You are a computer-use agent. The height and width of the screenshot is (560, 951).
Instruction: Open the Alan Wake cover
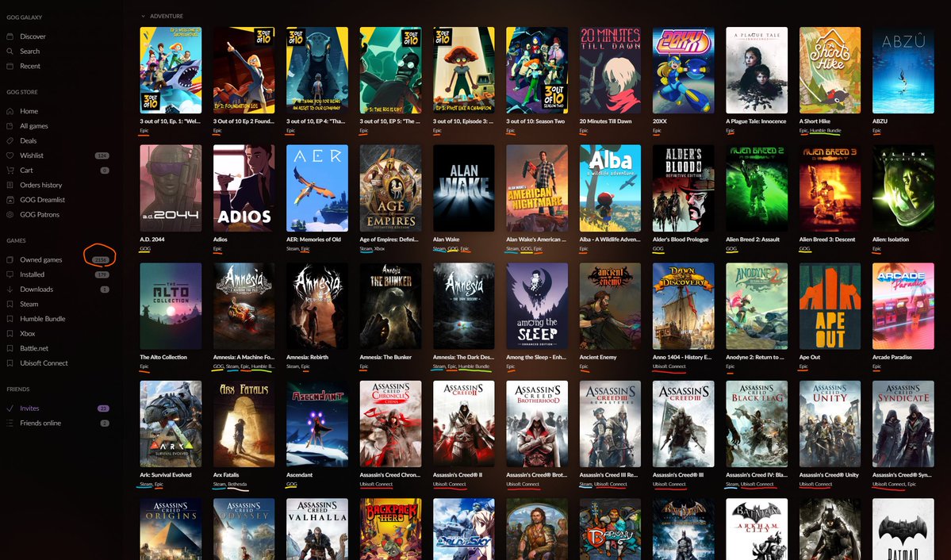(464, 188)
